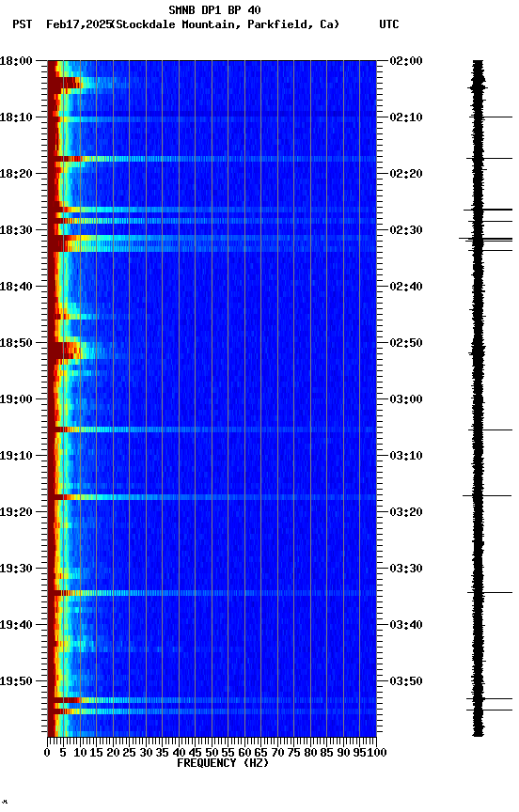Screen dimensions: 519x812
Task: Click the seismogram spike near 03:17 UTC
Action: click(487, 496)
